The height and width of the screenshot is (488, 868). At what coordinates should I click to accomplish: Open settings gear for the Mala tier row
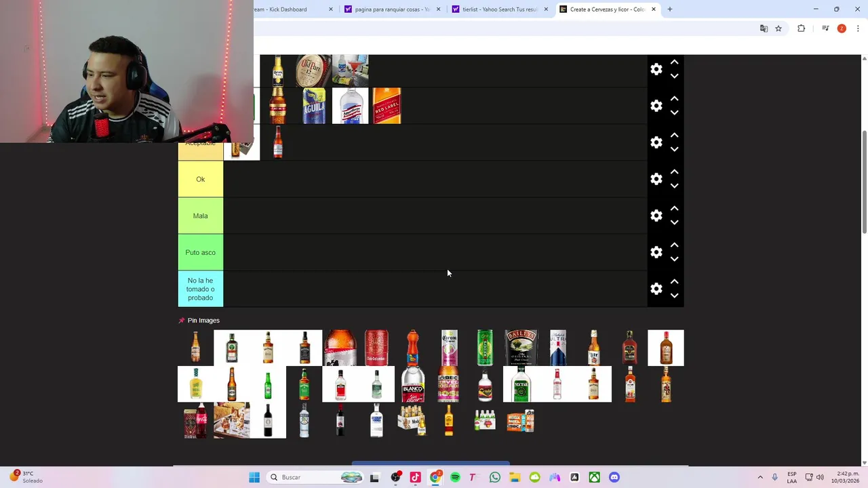click(x=656, y=216)
